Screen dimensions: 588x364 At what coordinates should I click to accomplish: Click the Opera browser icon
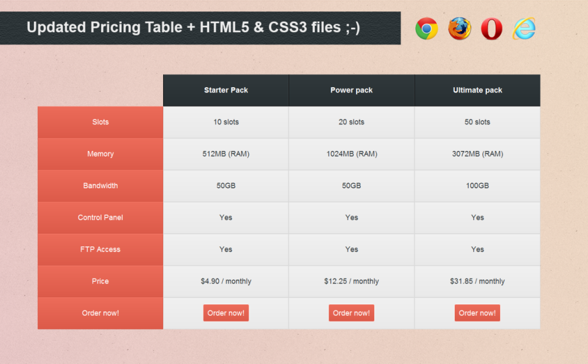click(x=492, y=29)
